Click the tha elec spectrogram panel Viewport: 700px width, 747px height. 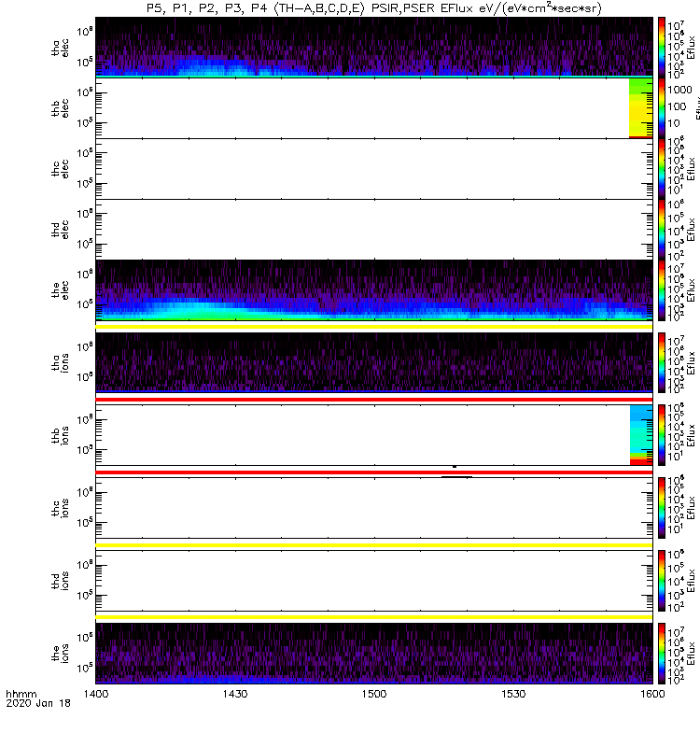coord(374,48)
